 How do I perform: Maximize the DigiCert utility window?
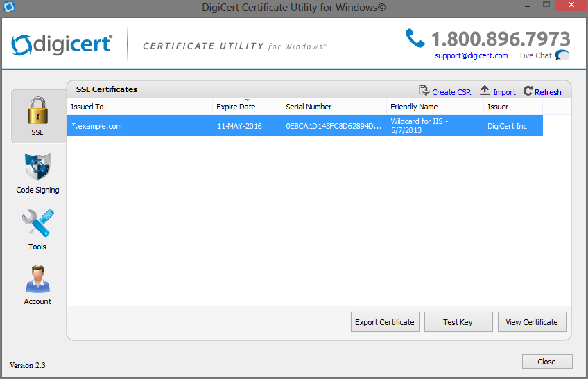[546, 5]
